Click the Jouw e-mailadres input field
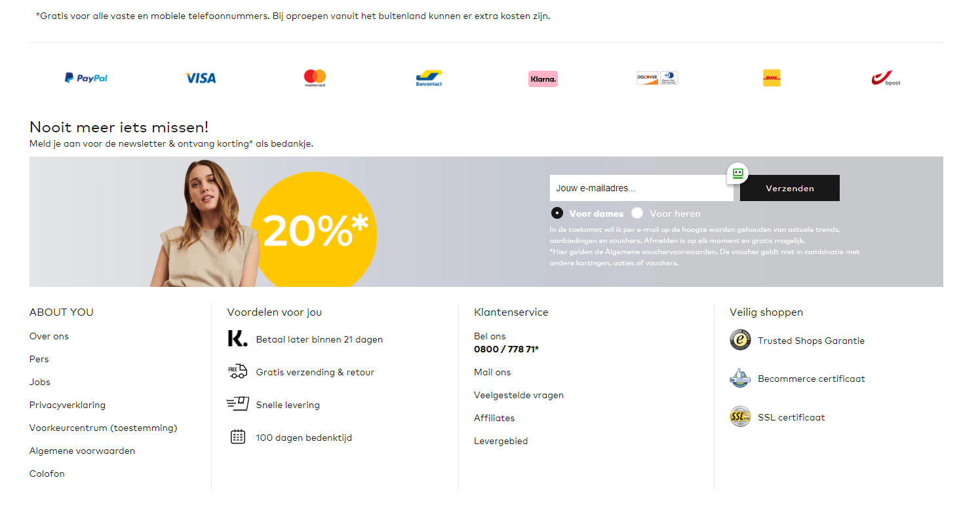Screen dimensions: 980x505 [x=642, y=188]
